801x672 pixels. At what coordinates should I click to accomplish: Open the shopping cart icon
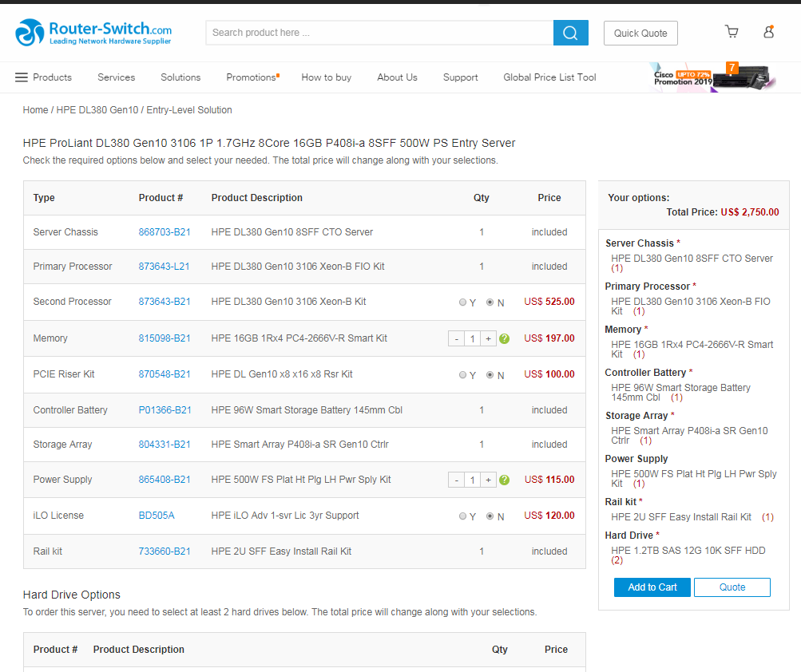[x=732, y=32]
